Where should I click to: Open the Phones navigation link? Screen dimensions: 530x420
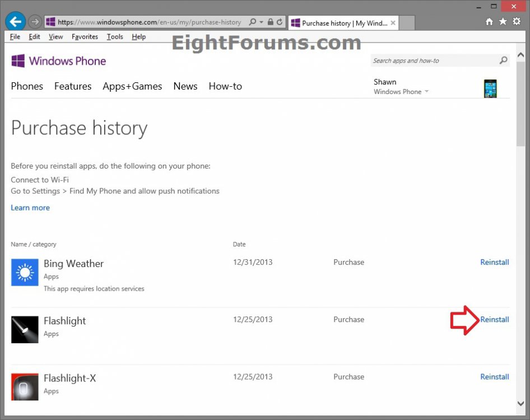click(x=27, y=86)
